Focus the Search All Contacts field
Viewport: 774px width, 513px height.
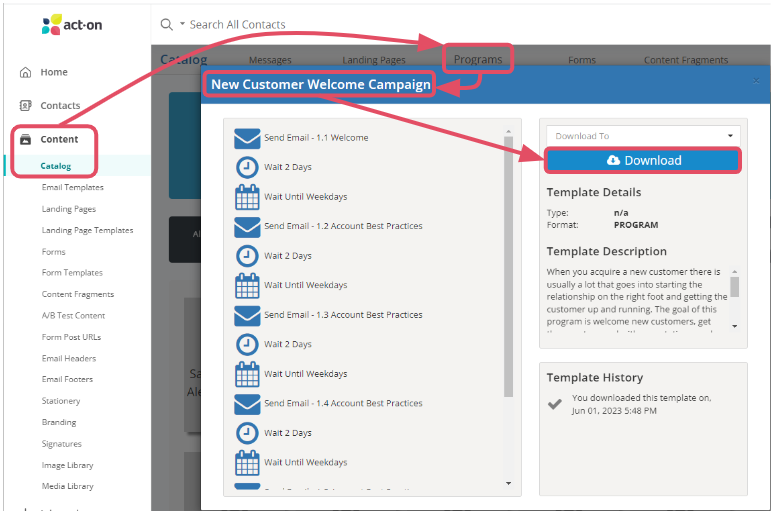coord(237,24)
